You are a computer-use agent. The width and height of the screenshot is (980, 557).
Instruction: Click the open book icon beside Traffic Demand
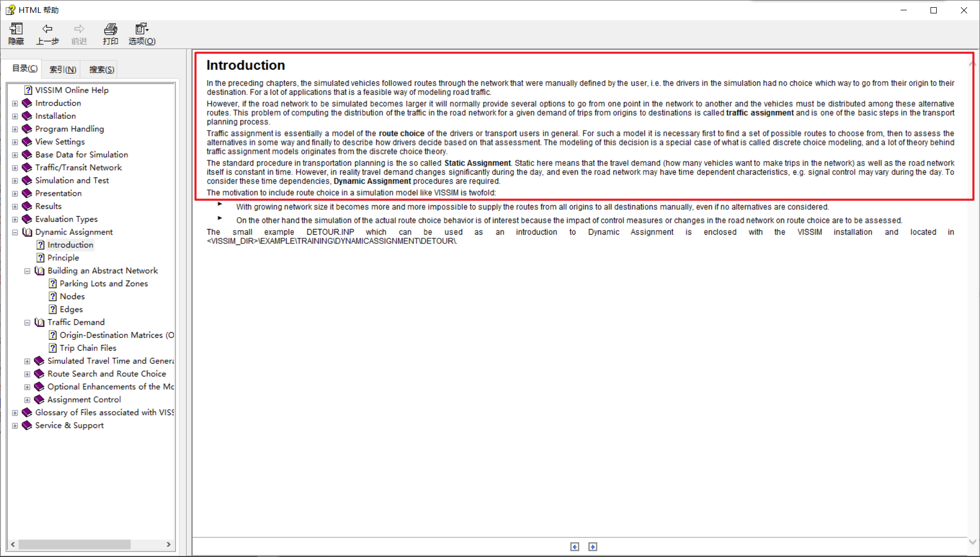pos(39,322)
